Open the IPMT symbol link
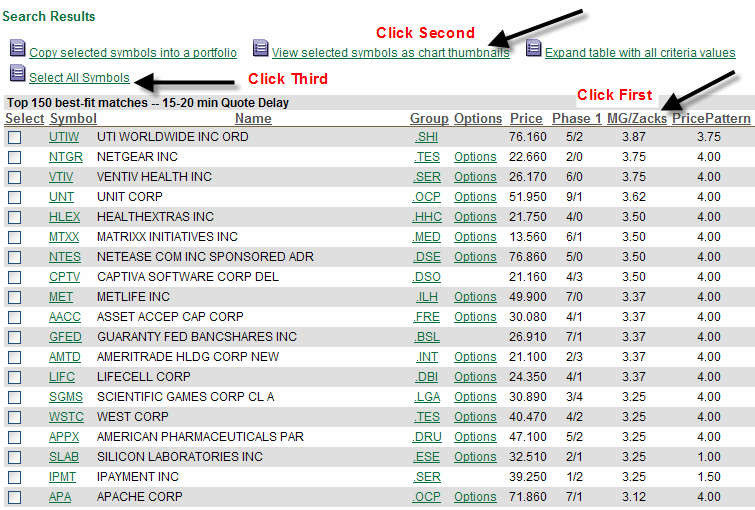 62,477
